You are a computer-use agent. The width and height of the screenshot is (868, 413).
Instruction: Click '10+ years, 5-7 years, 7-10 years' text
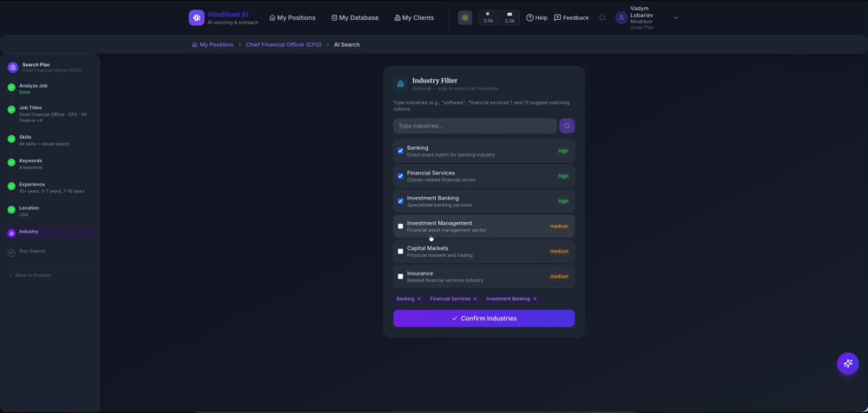pyautogui.click(x=52, y=191)
